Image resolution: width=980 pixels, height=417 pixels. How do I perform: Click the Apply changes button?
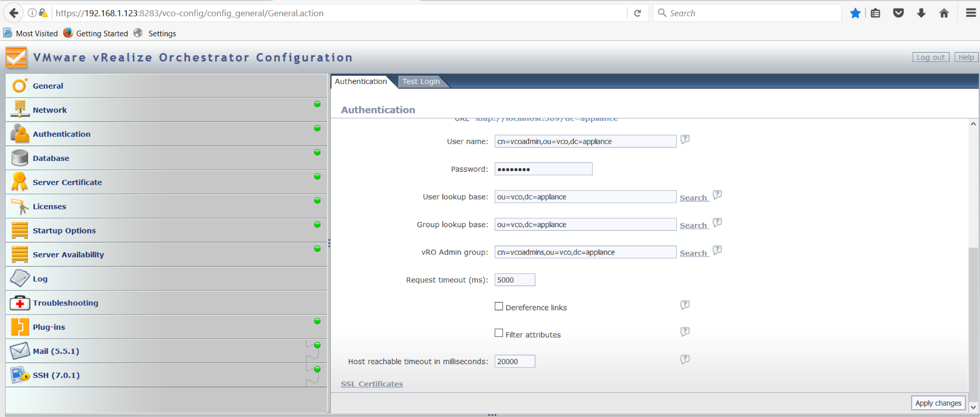click(x=938, y=403)
